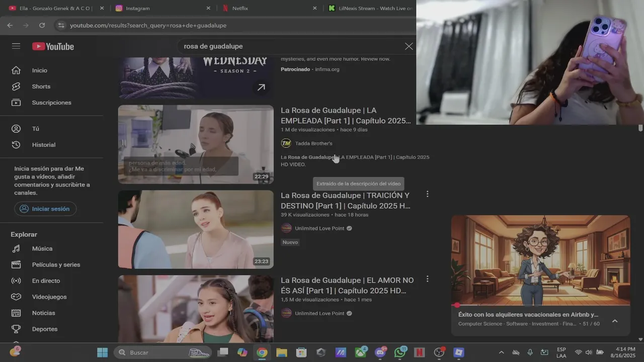Reload the page
Viewport: 644px width, 362px height.
coord(42,25)
